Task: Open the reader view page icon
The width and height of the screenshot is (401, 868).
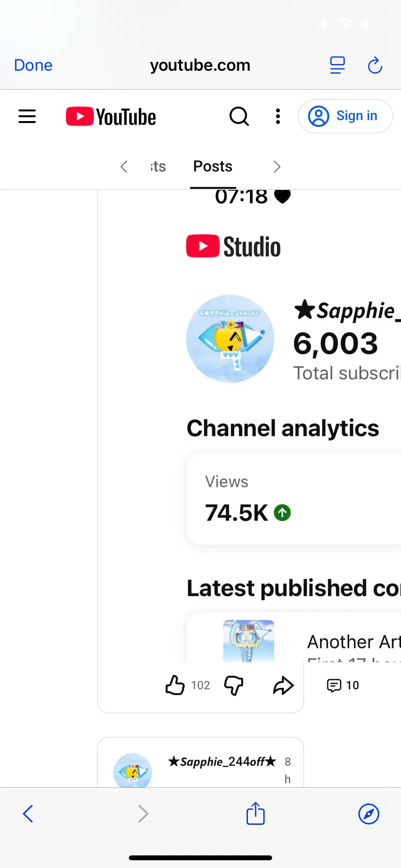Action: [x=337, y=65]
